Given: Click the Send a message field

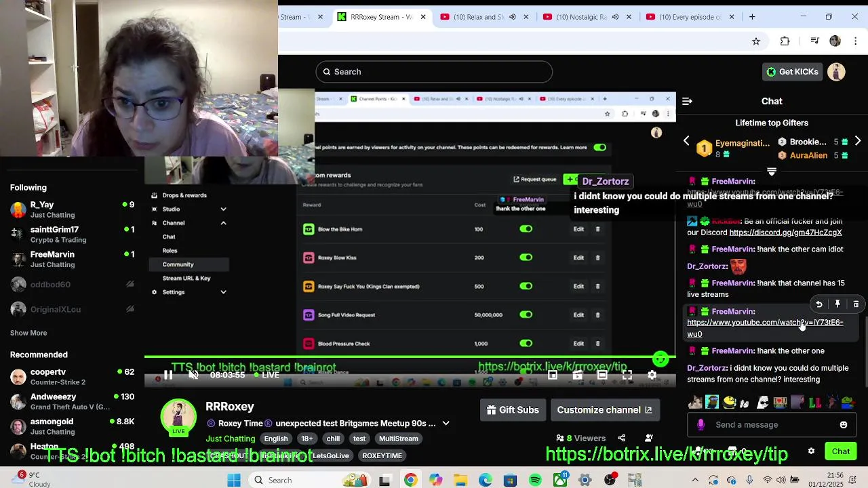Looking at the screenshot, I should pyautogui.click(x=772, y=425).
